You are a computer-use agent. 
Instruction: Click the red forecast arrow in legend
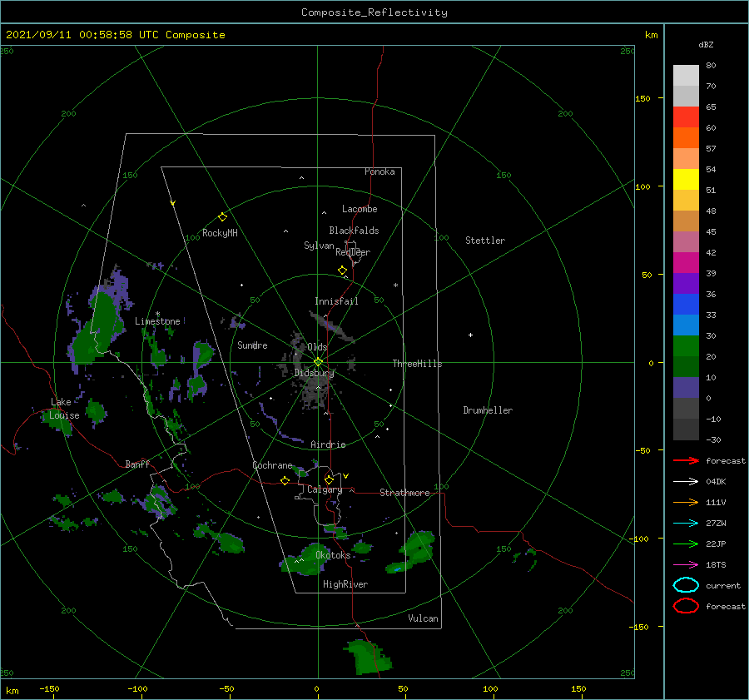[x=686, y=460]
